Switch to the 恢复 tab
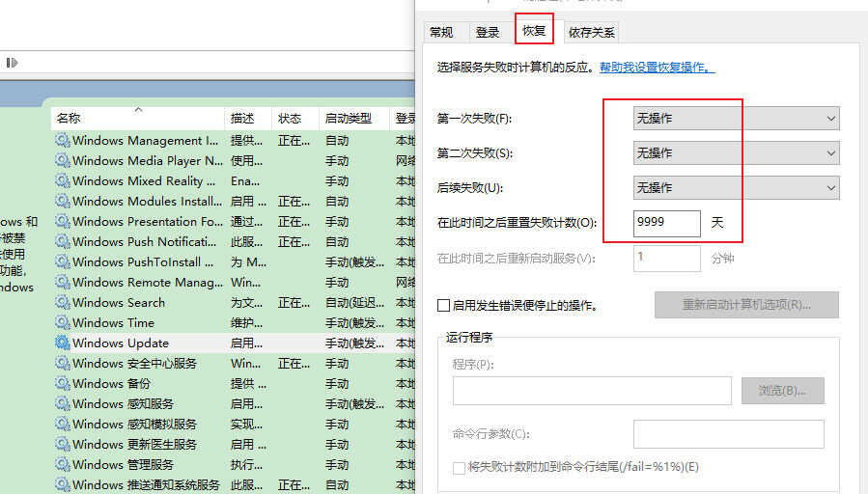868x494 pixels. (534, 31)
